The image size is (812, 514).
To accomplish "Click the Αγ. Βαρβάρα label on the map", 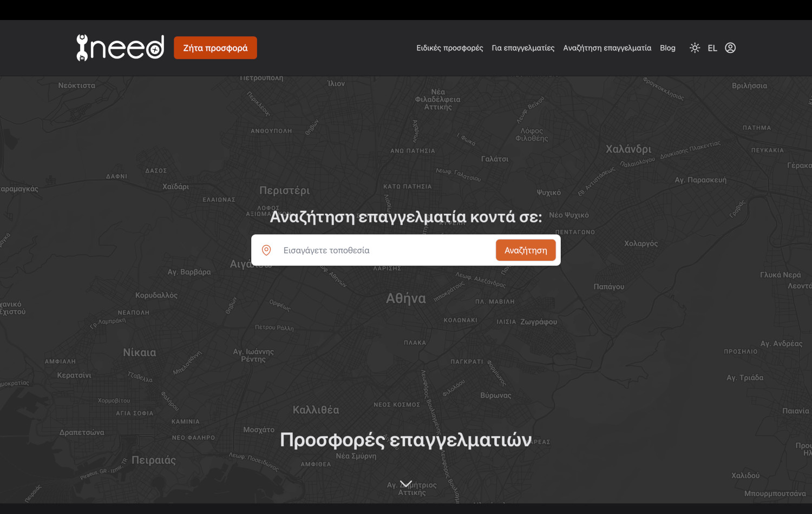I will point(189,272).
